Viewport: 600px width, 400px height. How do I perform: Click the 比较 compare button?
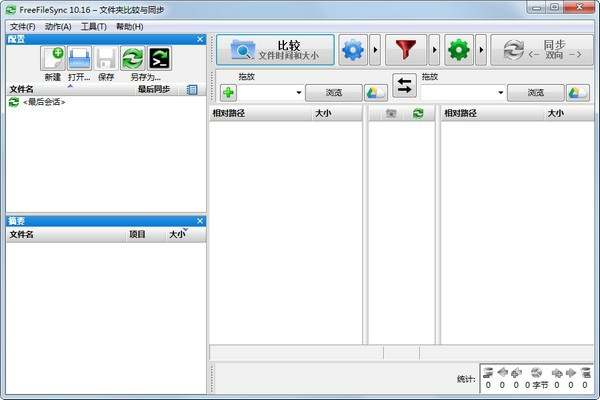(x=275, y=49)
